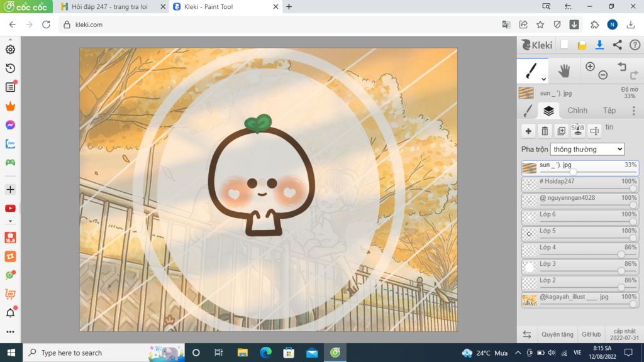Open the sidebar notifications bell
Image resolution: width=644 pixels, height=362 pixels.
10,313
